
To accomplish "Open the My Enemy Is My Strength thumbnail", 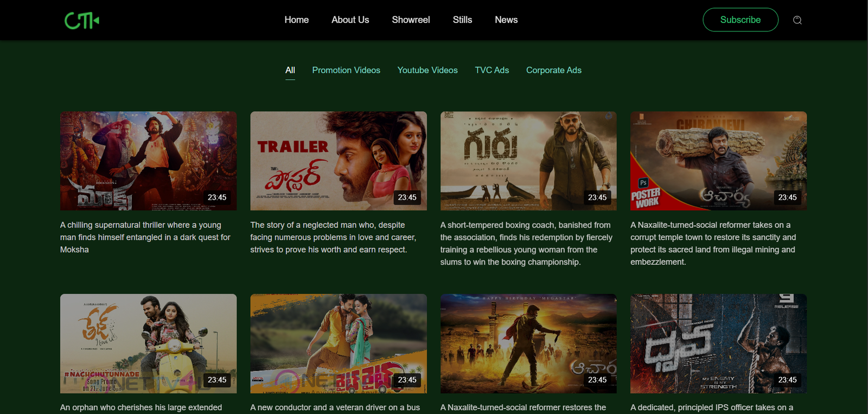I will [x=718, y=343].
